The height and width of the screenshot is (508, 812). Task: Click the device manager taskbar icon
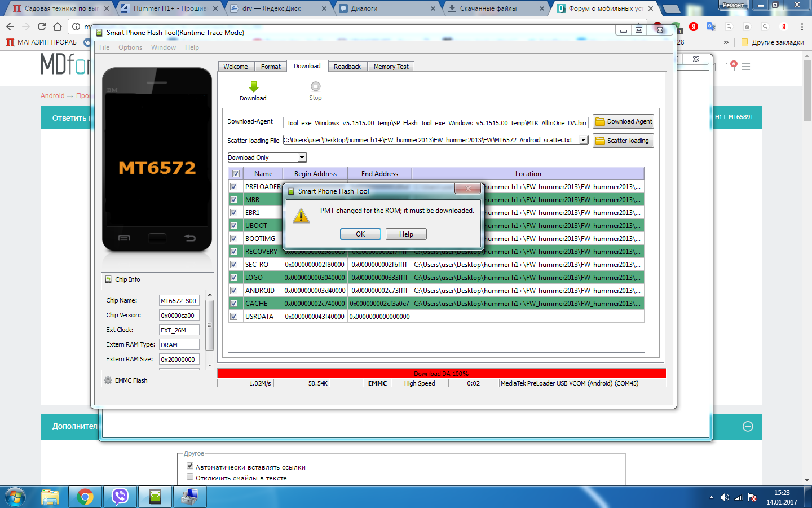(x=190, y=497)
